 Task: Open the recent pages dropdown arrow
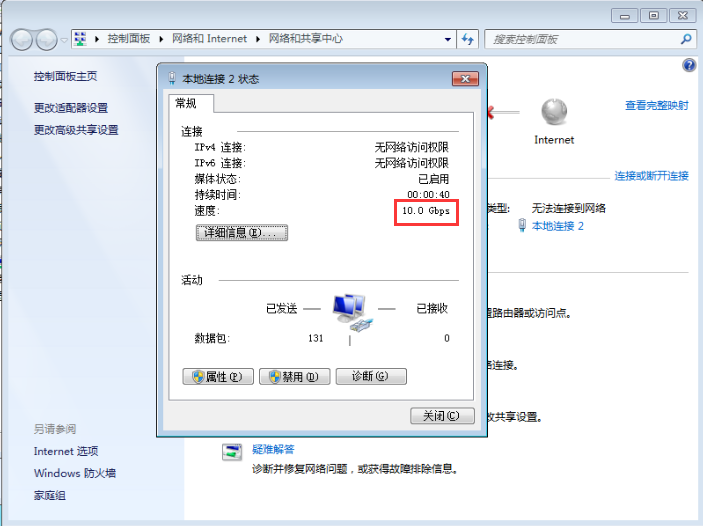click(x=65, y=40)
